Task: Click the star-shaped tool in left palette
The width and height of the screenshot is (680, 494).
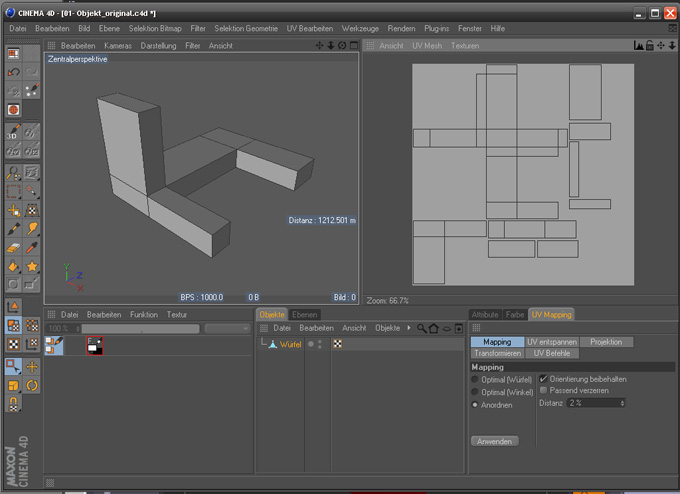Action: [x=33, y=267]
